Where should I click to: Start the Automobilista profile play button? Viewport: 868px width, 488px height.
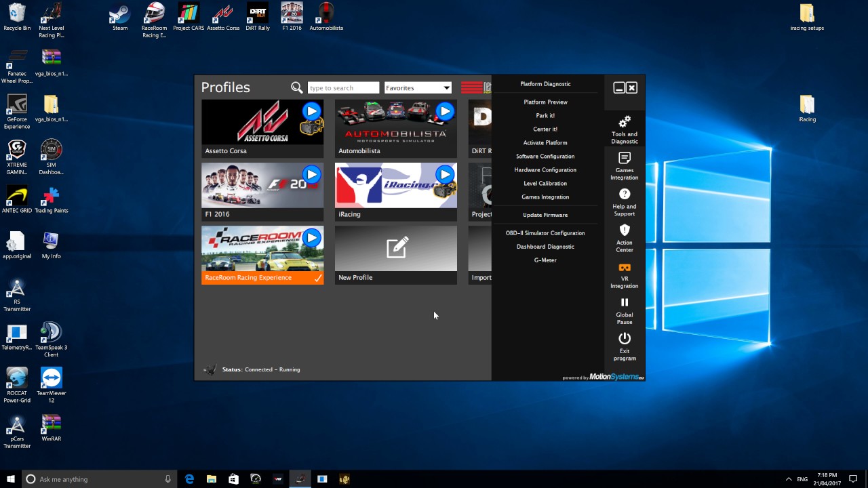(x=445, y=111)
